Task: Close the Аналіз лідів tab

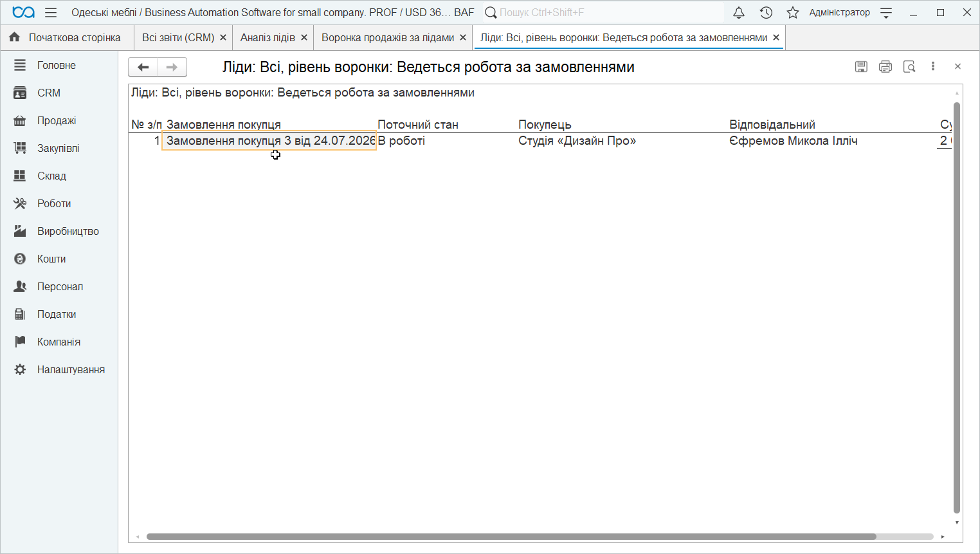Action: pyautogui.click(x=304, y=37)
